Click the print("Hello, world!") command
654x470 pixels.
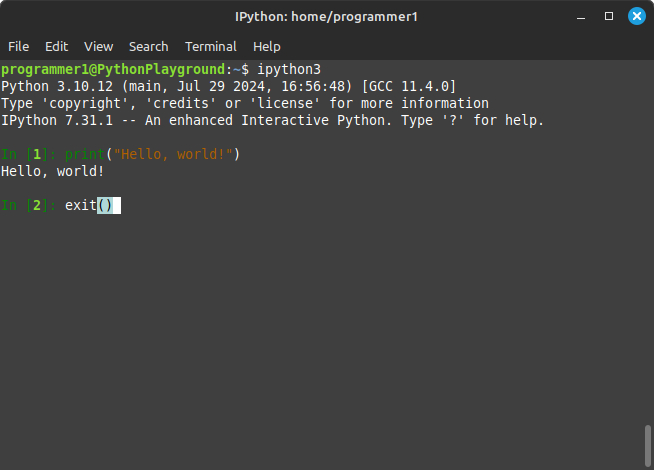(x=152, y=154)
